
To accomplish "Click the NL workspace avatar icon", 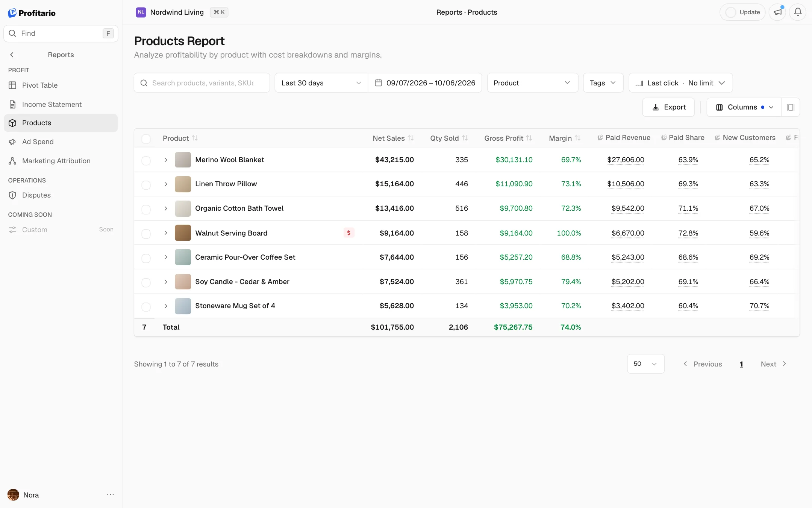I will click(x=141, y=12).
